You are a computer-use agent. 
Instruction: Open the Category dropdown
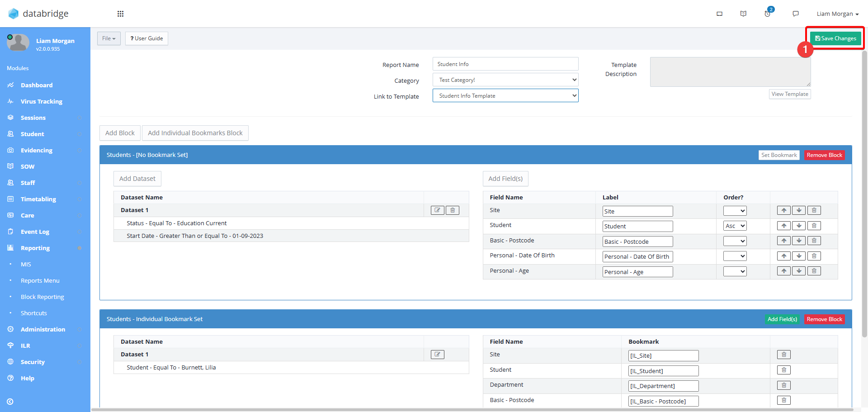[x=505, y=80]
